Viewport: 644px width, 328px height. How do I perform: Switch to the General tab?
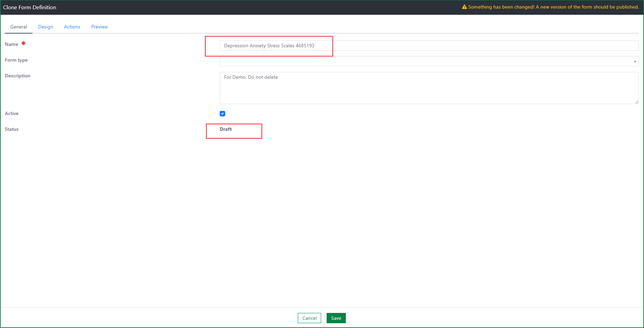pyautogui.click(x=19, y=27)
